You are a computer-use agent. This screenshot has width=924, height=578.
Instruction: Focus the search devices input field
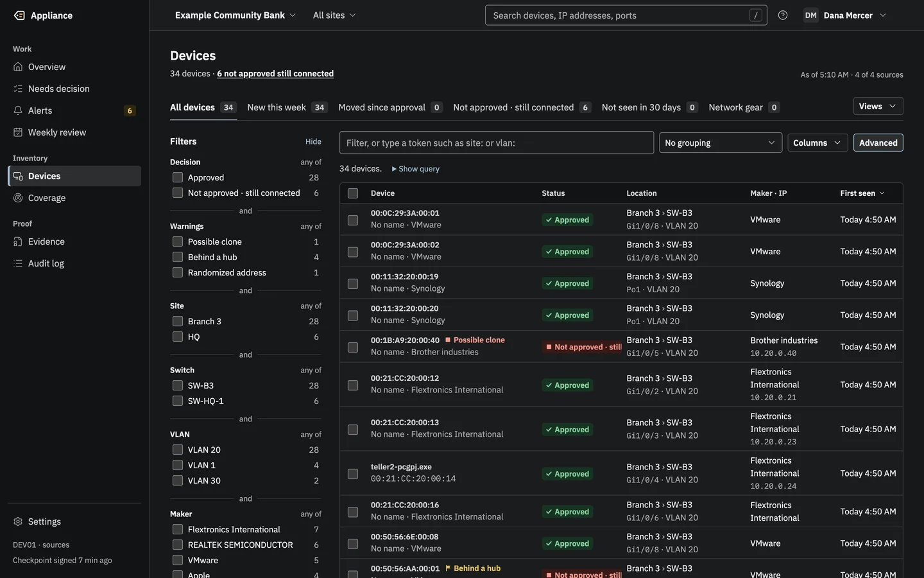pos(626,15)
